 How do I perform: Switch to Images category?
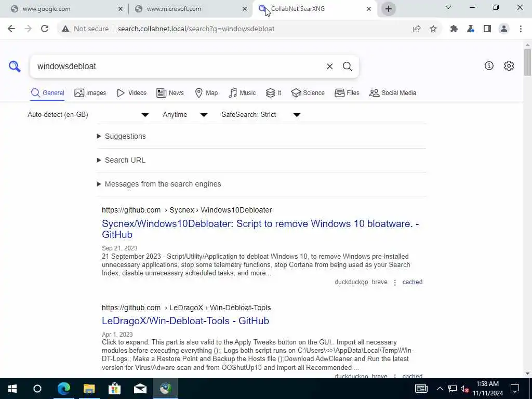pyautogui.click(x=90, y=93)
